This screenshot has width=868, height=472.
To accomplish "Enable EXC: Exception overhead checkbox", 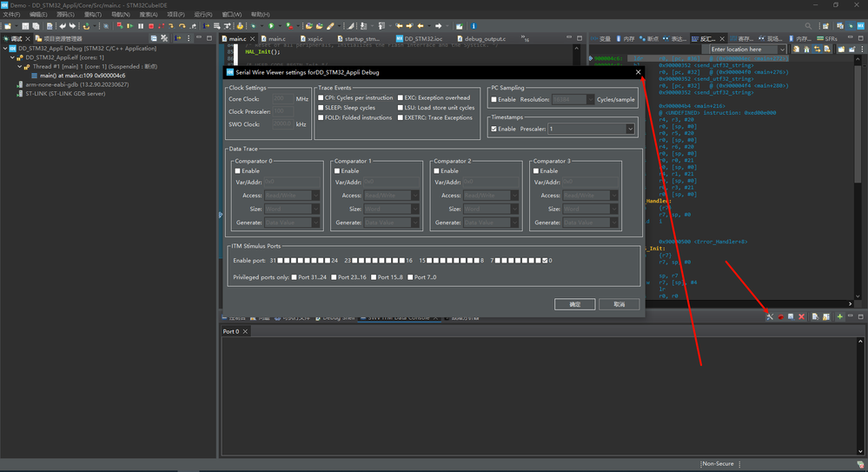I will coord(401,97).
